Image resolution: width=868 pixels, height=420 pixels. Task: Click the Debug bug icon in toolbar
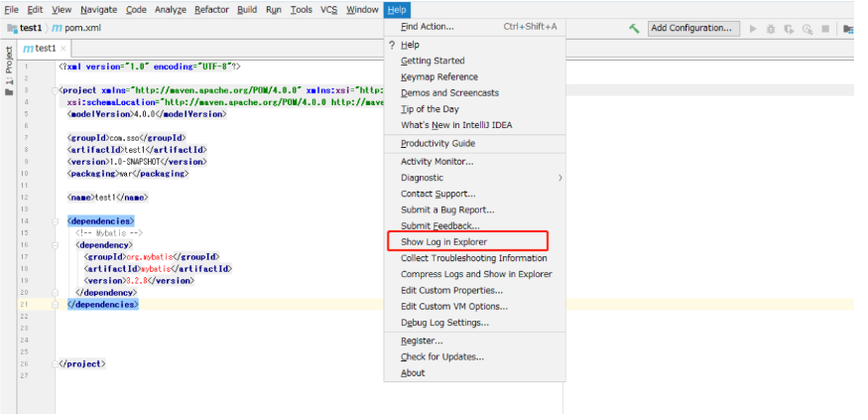click(x=771, y=29)
